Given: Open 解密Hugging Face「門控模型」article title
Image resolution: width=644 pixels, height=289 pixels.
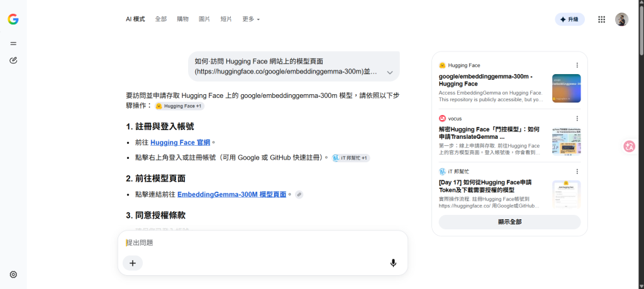Looking at the screenshot, I should (x=491, y=133).
